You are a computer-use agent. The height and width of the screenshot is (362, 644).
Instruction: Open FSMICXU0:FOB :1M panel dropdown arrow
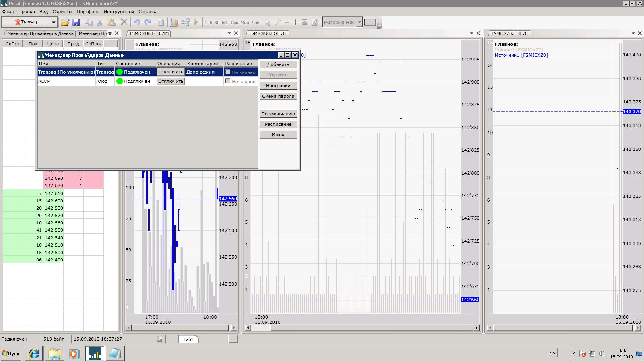pyautogui.click(x=229, y=33)
